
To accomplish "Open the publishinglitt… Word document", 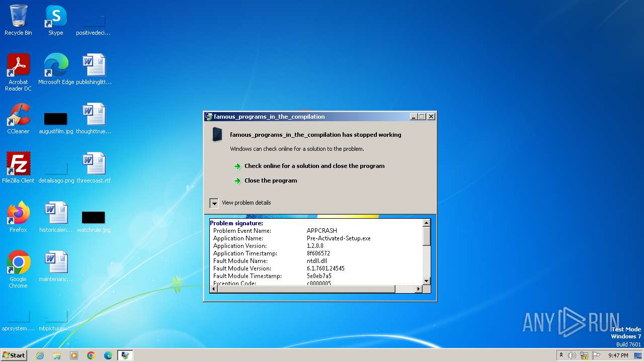I will tap(94, 69).
